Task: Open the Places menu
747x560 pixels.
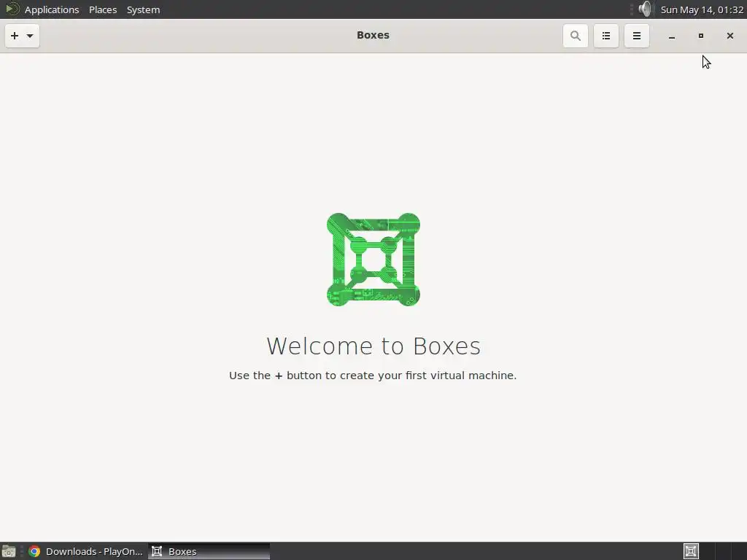Action: tap(103, 9)
